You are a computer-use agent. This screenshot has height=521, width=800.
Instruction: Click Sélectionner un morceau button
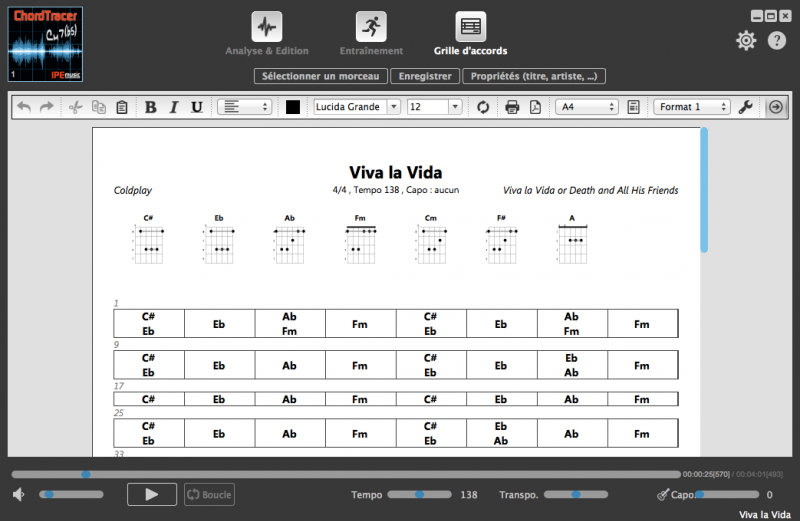click(x=320, y=76)
